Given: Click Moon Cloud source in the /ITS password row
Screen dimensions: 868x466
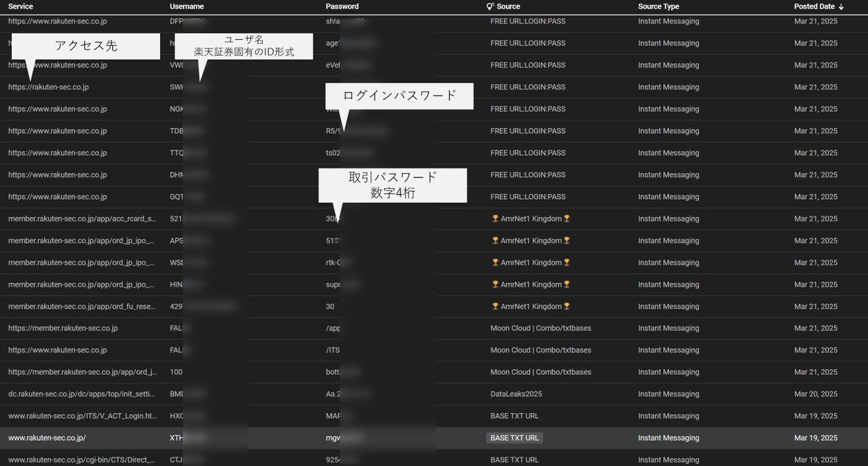Looking at the screenshot, I should 541,349.
